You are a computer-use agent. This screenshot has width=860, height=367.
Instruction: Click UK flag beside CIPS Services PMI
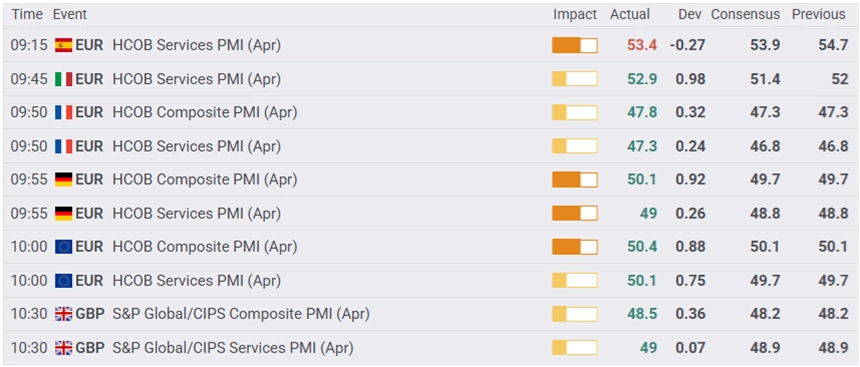pos(64,348)
